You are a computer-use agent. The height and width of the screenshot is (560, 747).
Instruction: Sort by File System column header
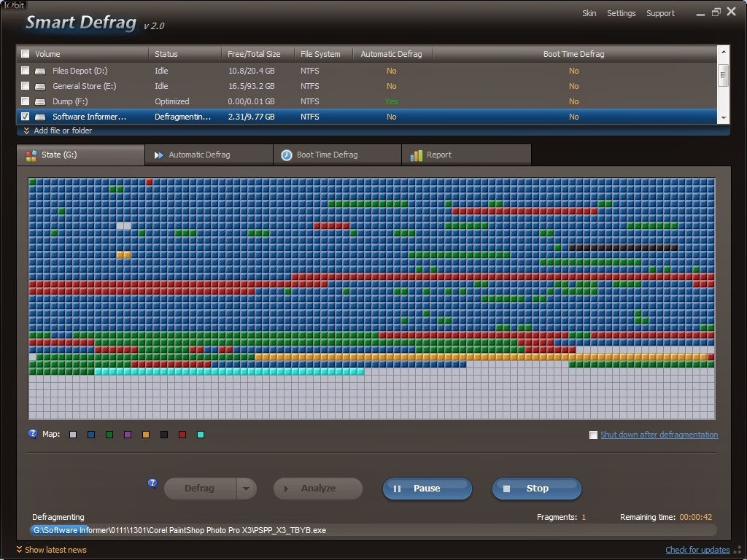[323, 54]
